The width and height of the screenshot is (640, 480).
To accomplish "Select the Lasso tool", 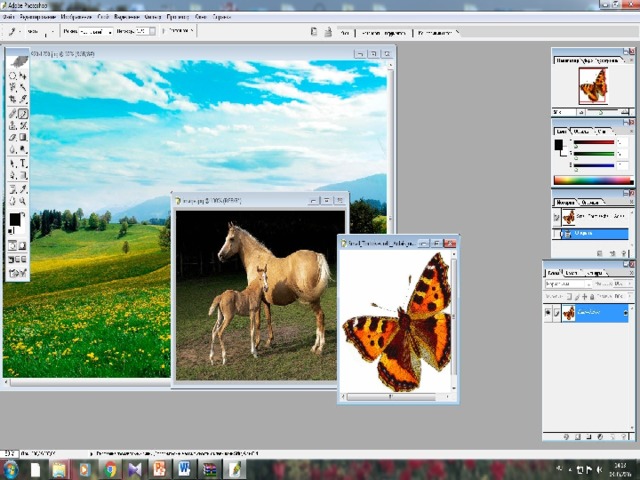I will (13, 88).
